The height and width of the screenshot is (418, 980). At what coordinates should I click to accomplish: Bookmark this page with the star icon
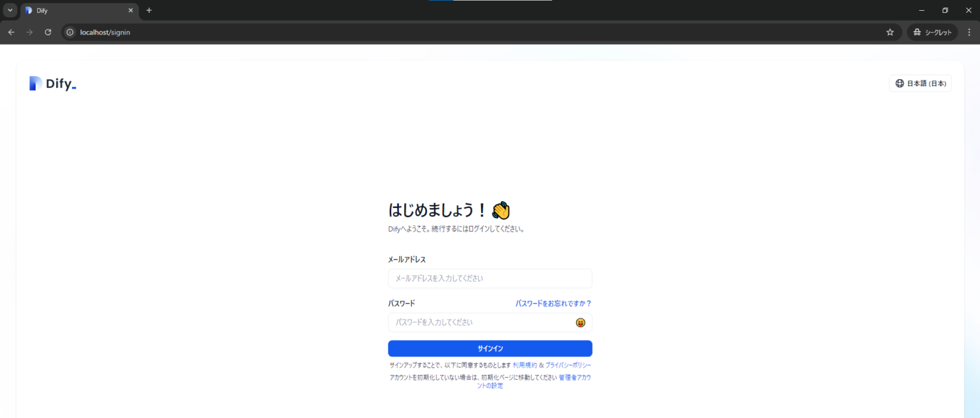click(x=889, y=32)
